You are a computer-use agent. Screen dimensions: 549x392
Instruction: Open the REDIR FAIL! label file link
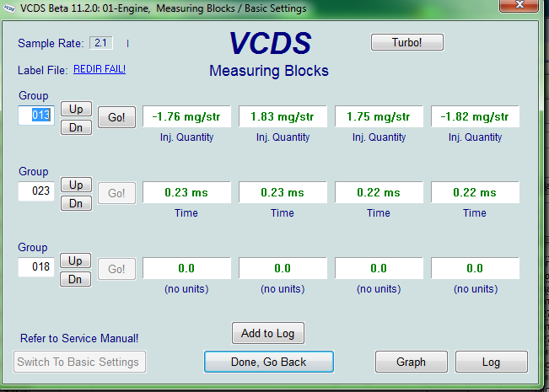[100, 69]
